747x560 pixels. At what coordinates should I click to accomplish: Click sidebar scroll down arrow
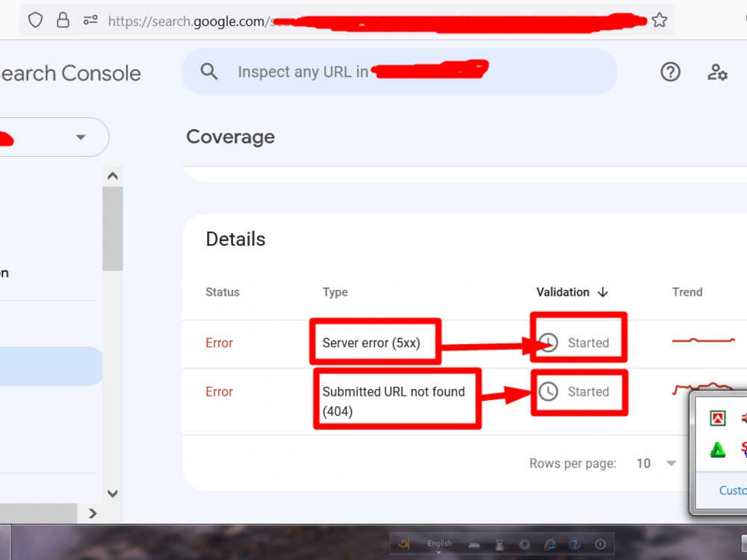click(113, 494)
